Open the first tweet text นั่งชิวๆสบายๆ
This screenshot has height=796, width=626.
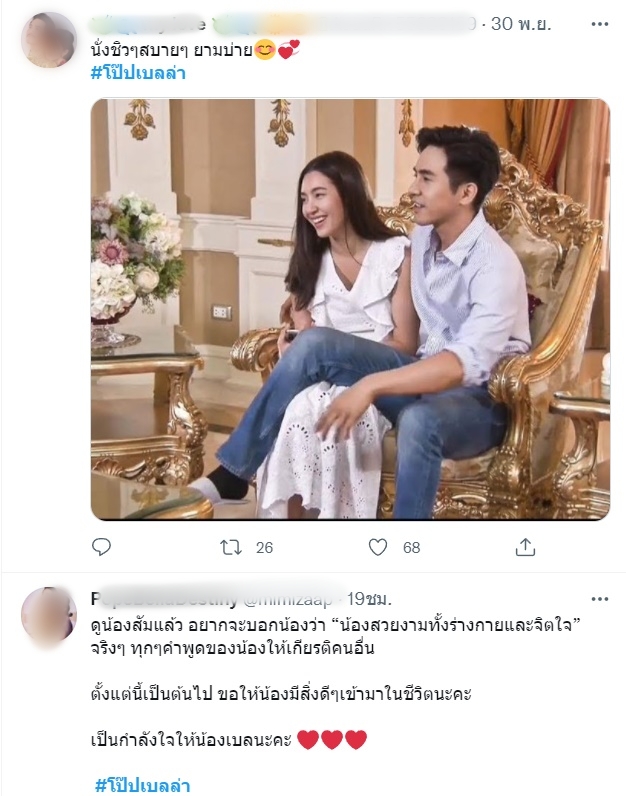click(x=172, y=50)
